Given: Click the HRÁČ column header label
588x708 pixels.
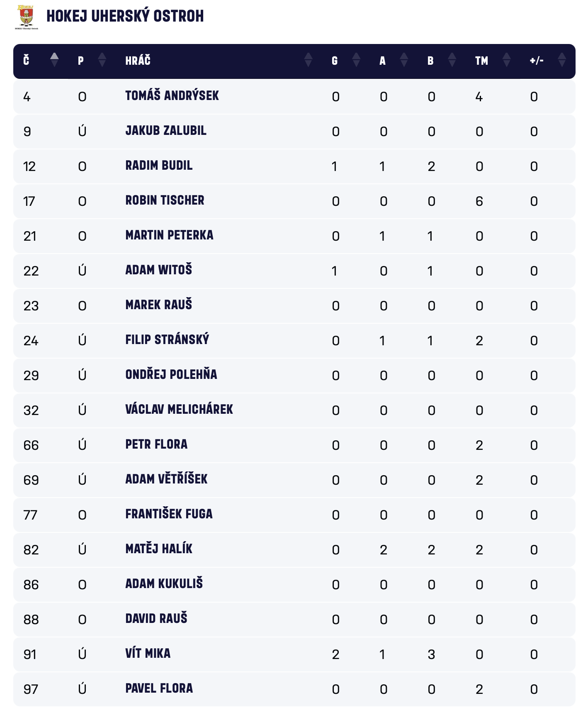Looking at the screenshot, I should click(138, 61).
